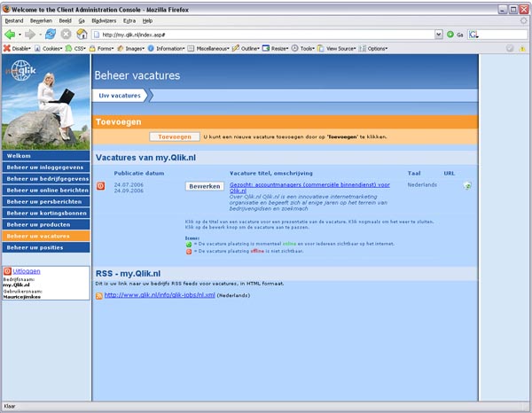Open the Disable dropdown in developer toolbar
Viewport: 532px width, 413px height.
pyautogui.click(x=20, y=48)
